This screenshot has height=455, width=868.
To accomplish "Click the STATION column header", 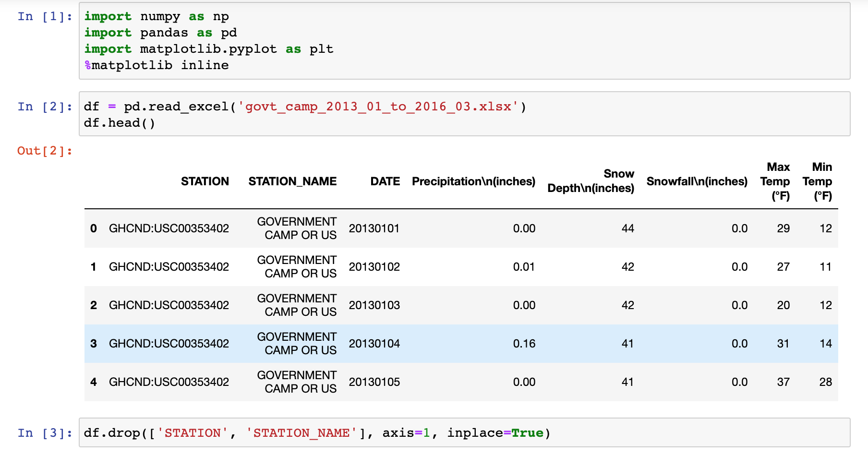I will pos(205,181).
